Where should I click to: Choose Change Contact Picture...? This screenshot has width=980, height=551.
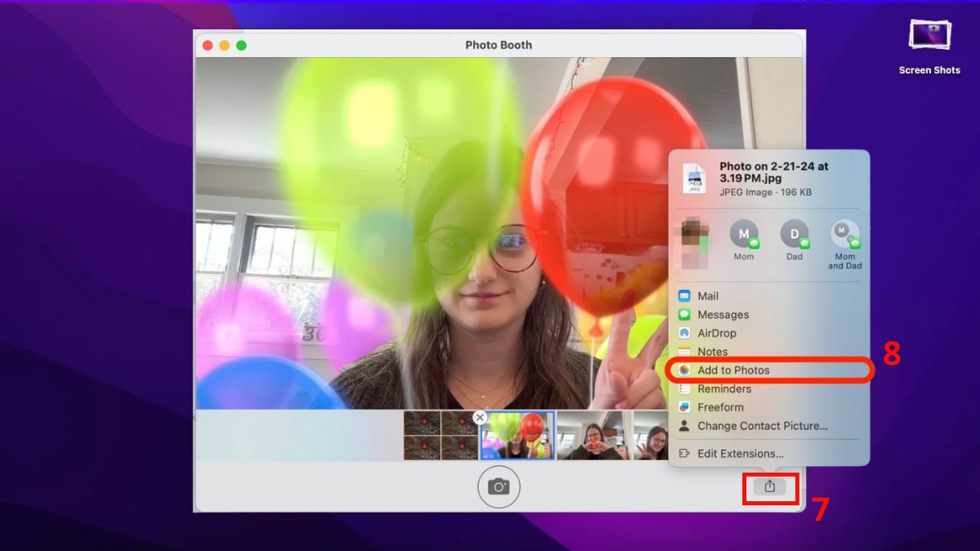[x=752, y=426]
